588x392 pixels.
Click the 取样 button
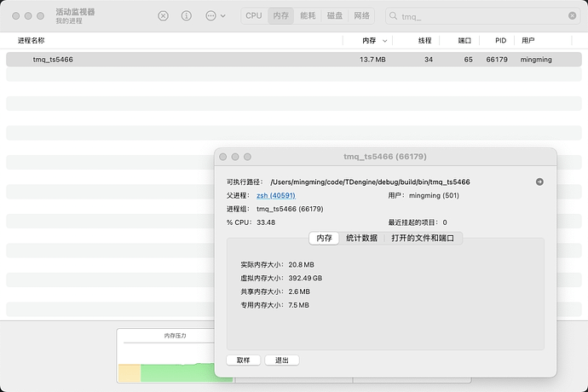[243, 360]
